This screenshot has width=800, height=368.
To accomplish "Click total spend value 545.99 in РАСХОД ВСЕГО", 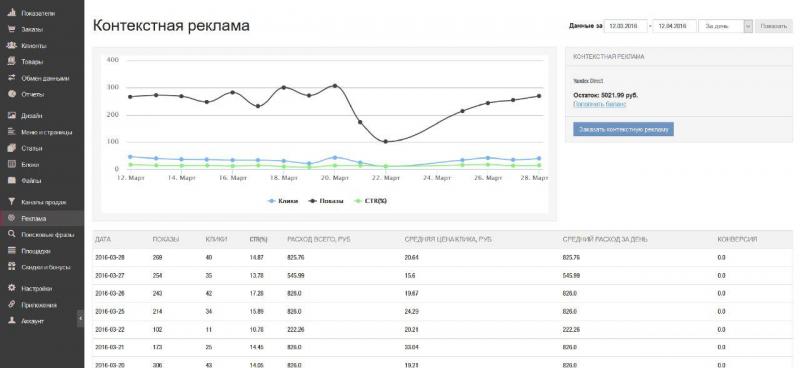I will 296,276.
